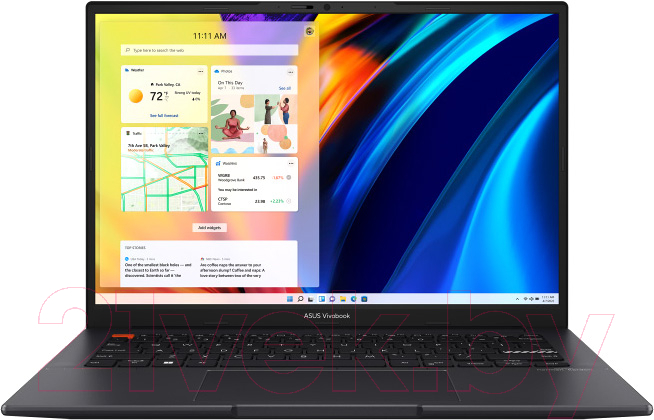Open 'One of the smallest black holes' story

coord(158,270)
